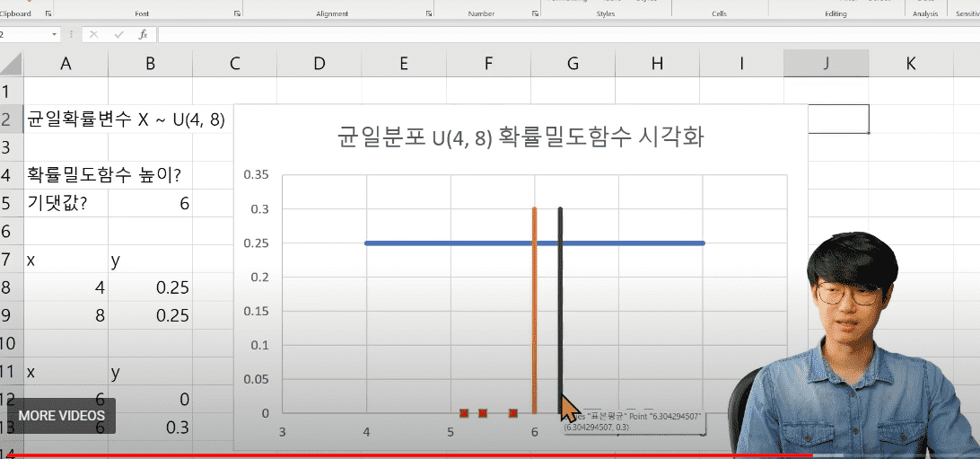Open the Clipboard dialog launcher
980x459 pixels.
point(48,13)
